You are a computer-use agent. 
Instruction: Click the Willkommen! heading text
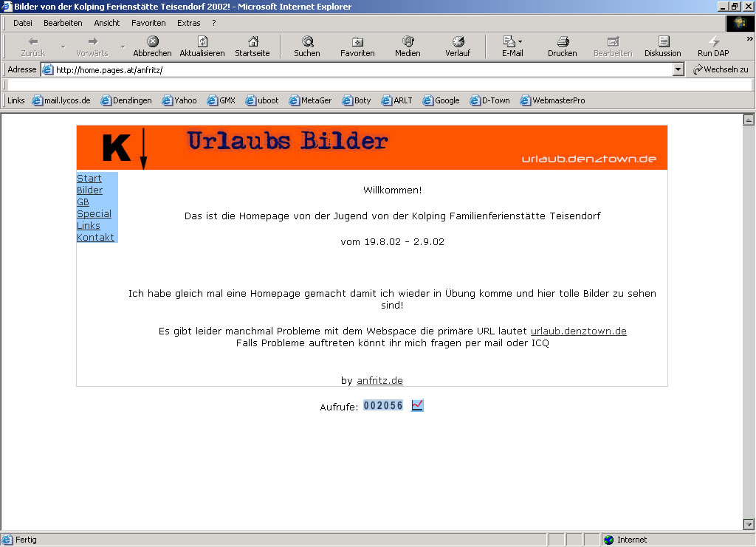coord(393,190)
